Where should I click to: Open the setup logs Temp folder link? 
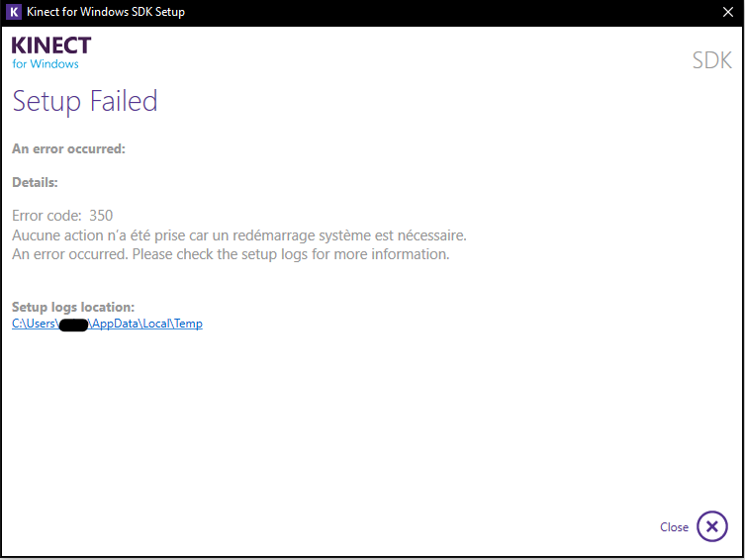(107, 324)
